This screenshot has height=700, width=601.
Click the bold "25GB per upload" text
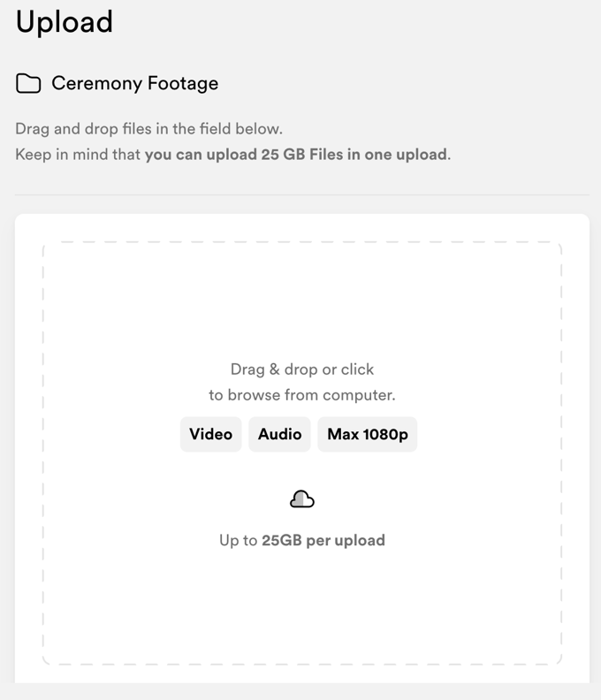(x=323, y=540)
